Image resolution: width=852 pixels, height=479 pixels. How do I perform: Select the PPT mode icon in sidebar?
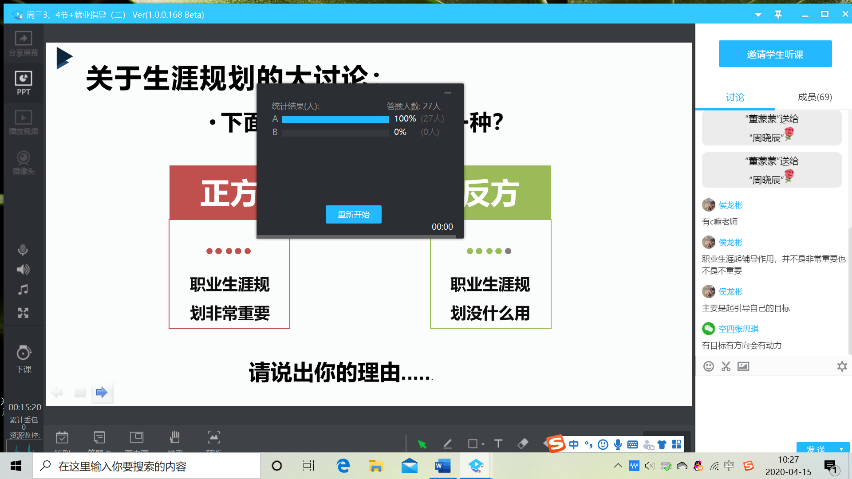click(x=23, y=82)
